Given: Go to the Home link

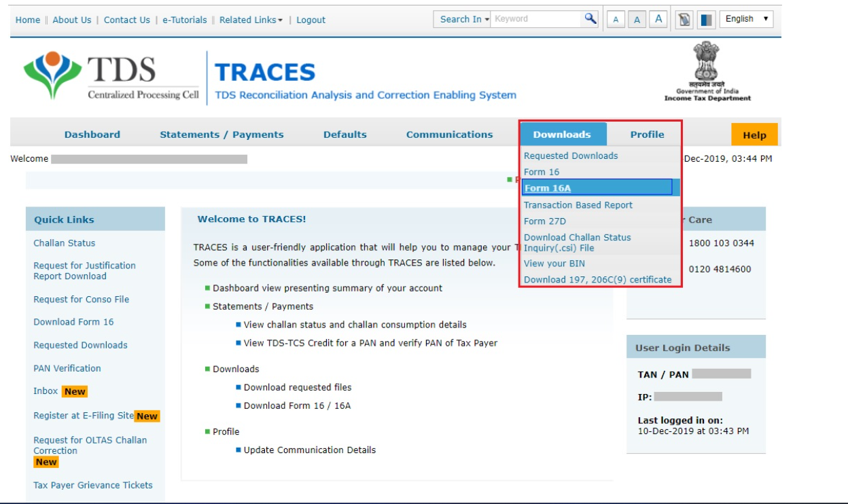Looking at the screenshot, I should click(x=28, y=20).
